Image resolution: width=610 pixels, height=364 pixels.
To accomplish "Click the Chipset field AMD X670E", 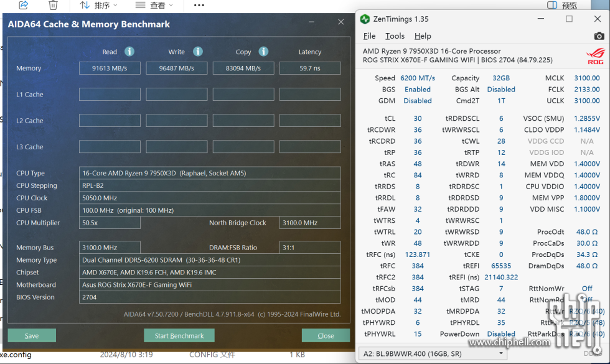I will tap(210, 273).
